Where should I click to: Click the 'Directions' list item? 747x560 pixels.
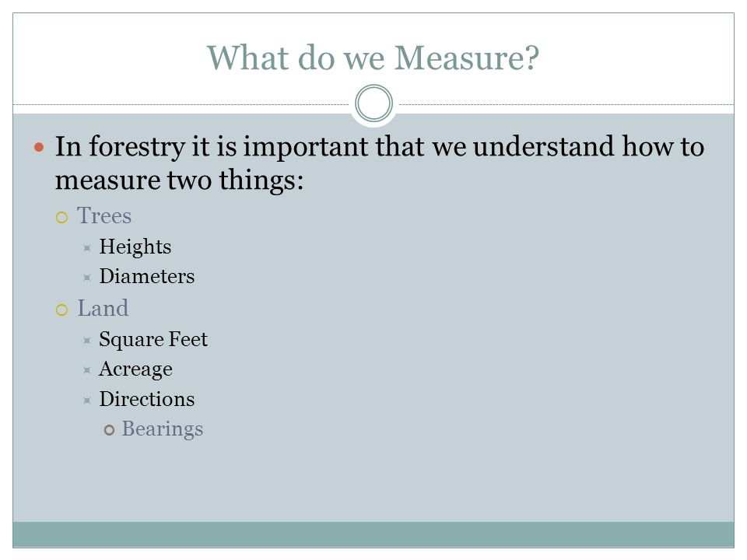[147, 399]
